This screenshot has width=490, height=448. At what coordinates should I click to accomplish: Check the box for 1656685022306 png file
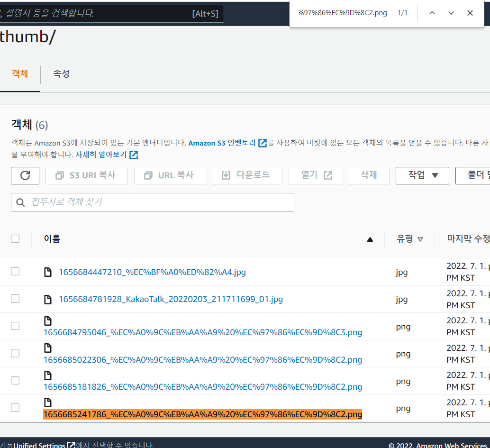tap(15, 353)
